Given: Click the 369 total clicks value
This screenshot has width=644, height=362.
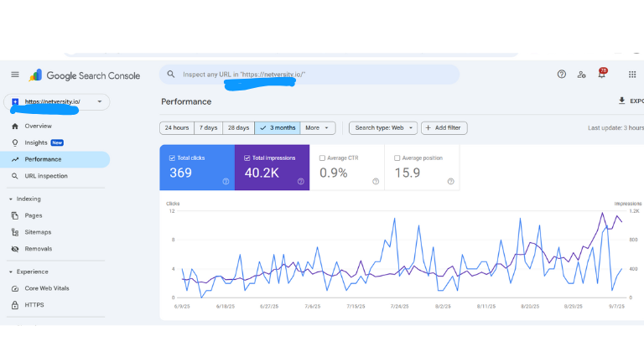Looking at the screenshot, I should [x=181, y=173].
